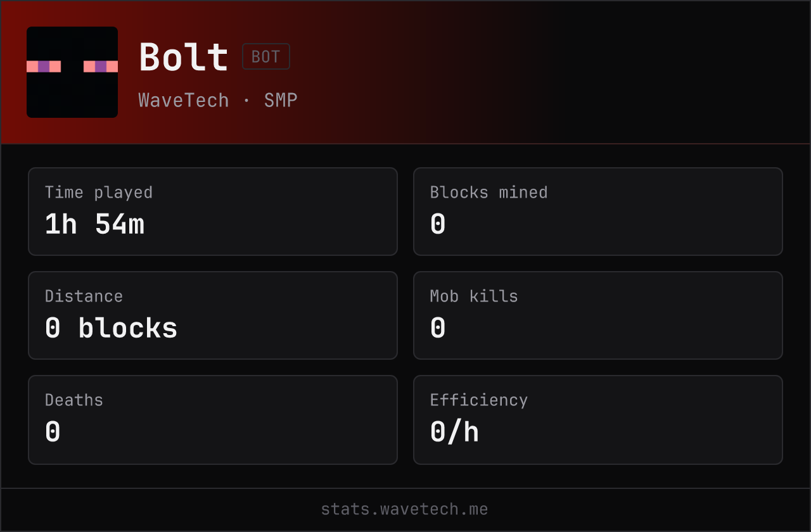Click the Mob kills stat card
This screenshot has width=811, height=532.
[x=598, y=315]
